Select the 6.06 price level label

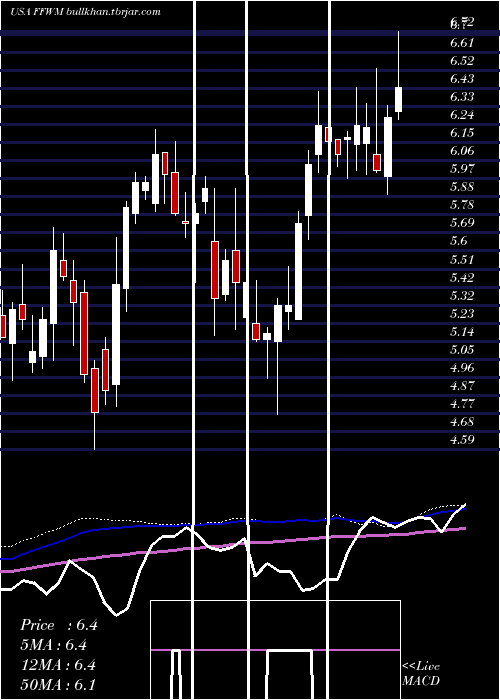(462, 151)
